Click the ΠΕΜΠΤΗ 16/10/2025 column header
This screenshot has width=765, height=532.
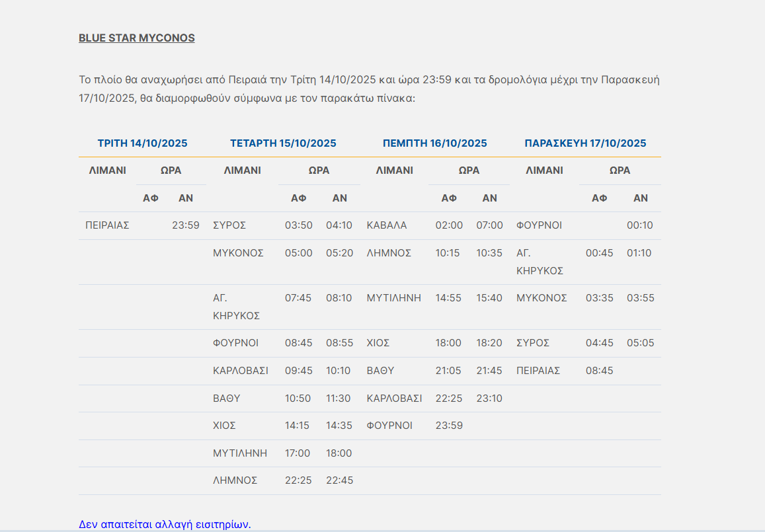click(x=434, y=143)
